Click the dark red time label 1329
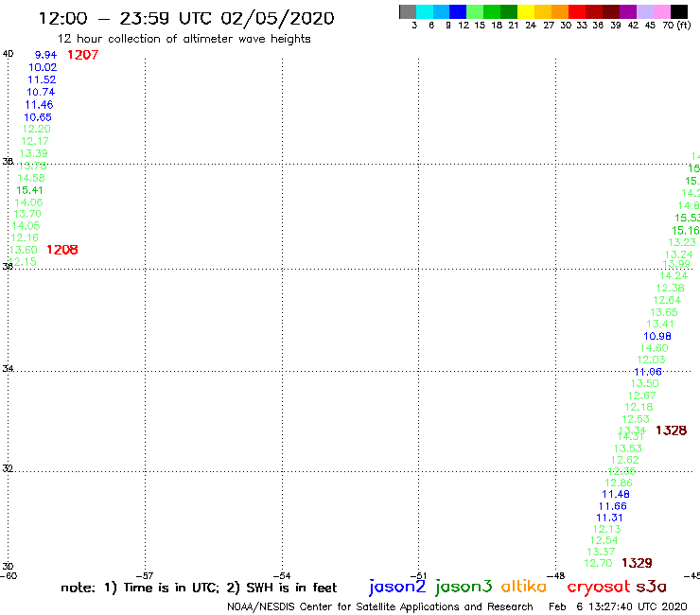The image size is (700, 615). click(637, 563)
